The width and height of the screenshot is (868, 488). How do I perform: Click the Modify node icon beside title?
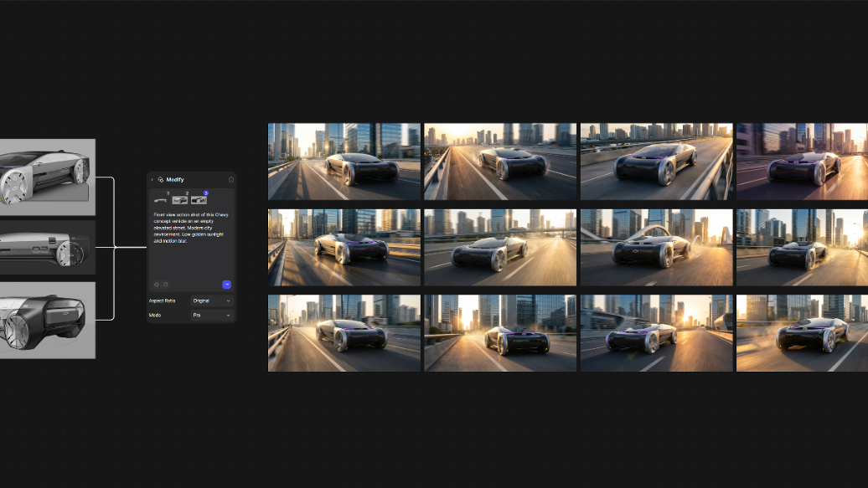[x=160, y=180]
